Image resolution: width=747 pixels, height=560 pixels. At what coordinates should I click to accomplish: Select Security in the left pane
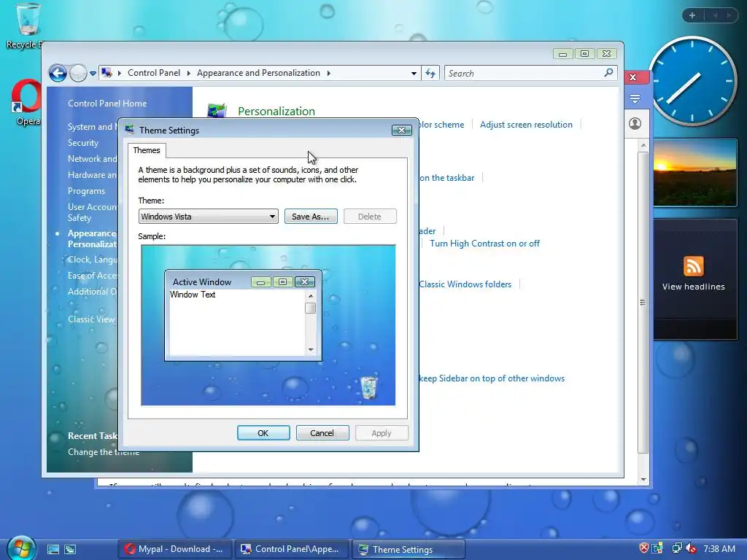click(x=83, y=143)
